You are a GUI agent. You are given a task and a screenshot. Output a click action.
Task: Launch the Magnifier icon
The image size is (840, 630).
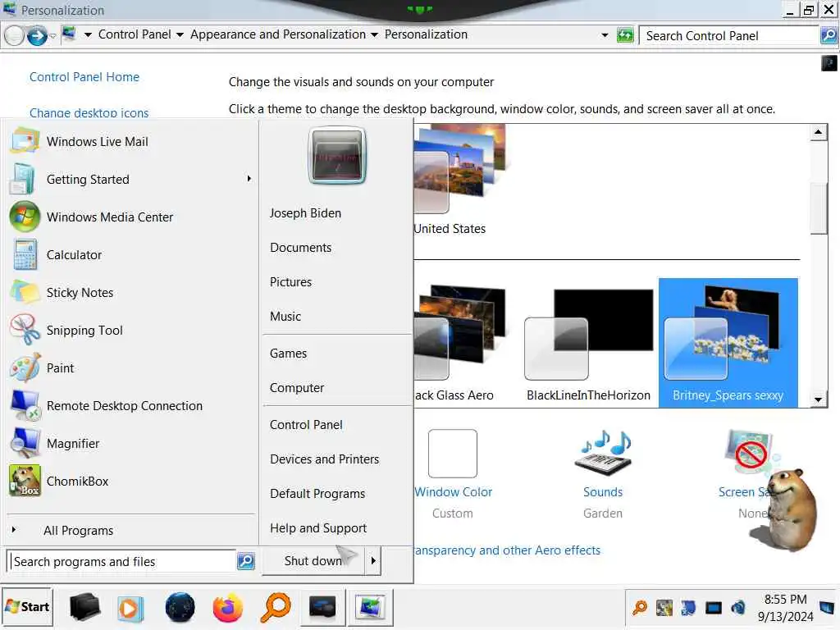point(25,444)
